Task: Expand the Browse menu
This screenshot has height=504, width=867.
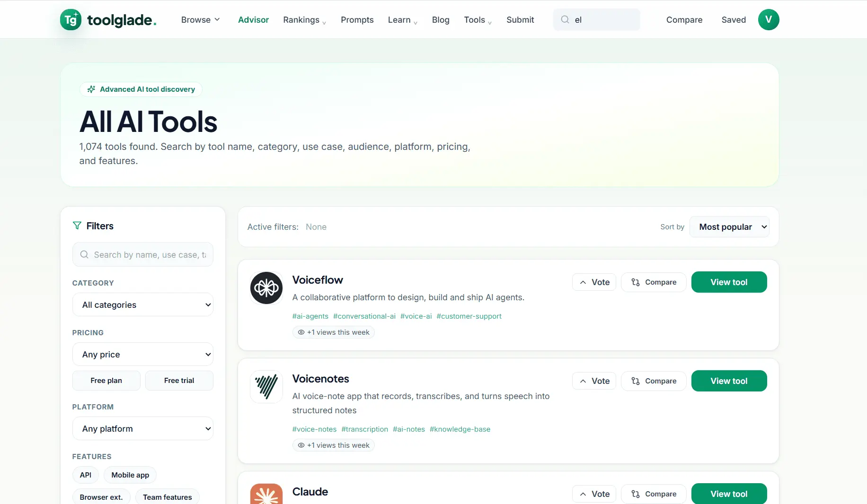Action: tap(201, 20)
